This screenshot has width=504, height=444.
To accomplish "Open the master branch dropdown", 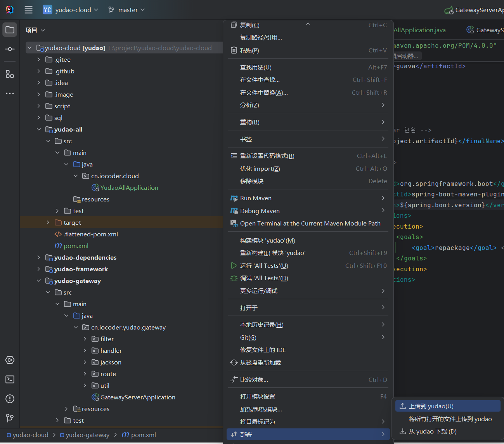I will click(x=132, y=10).
